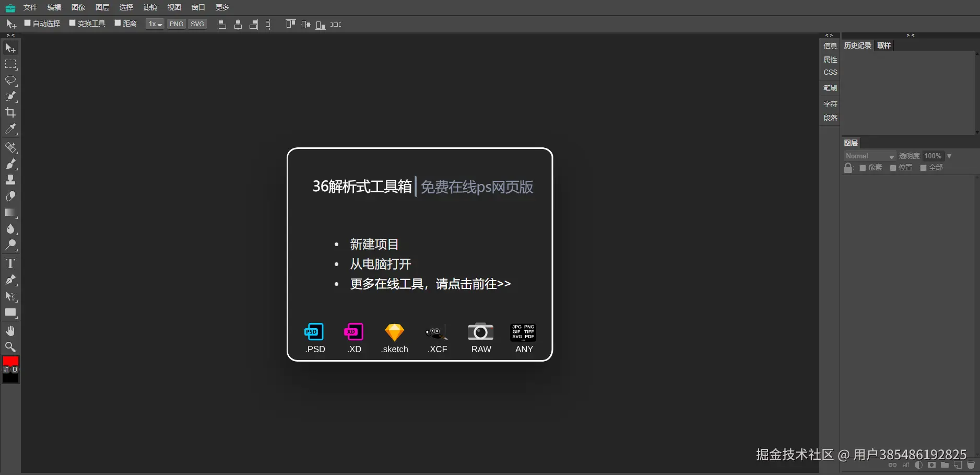Check the 像素 lock checkbox
The width and height of the screenshot is (980, 475).
(863, 168)
